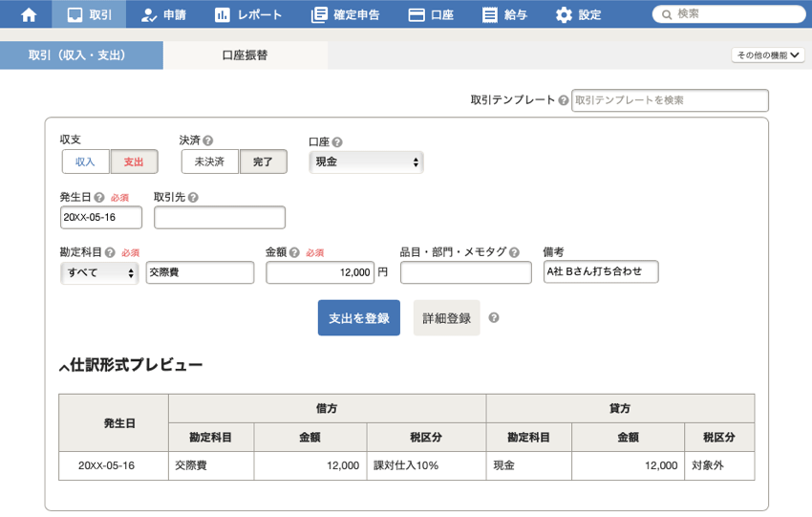Open the レポート menu
The width and height of the screenshot is (812, 517).
pos(248,14)
